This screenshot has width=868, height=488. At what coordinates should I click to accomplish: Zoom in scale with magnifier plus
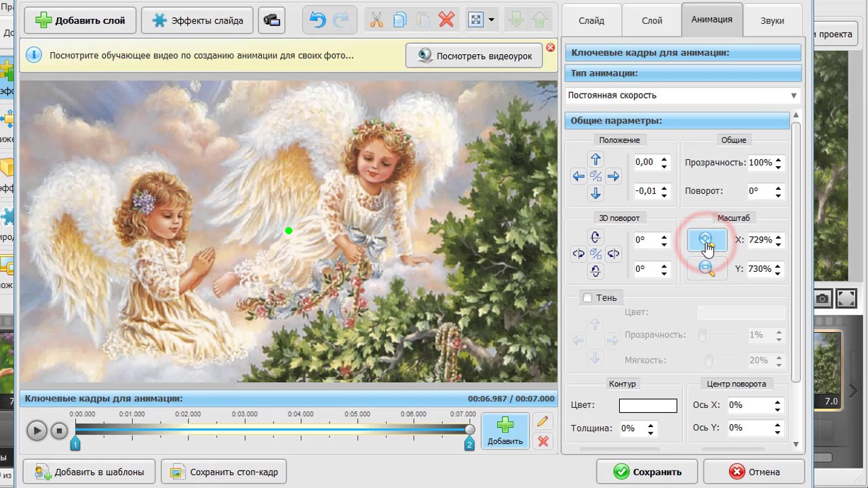pos(707,240)
